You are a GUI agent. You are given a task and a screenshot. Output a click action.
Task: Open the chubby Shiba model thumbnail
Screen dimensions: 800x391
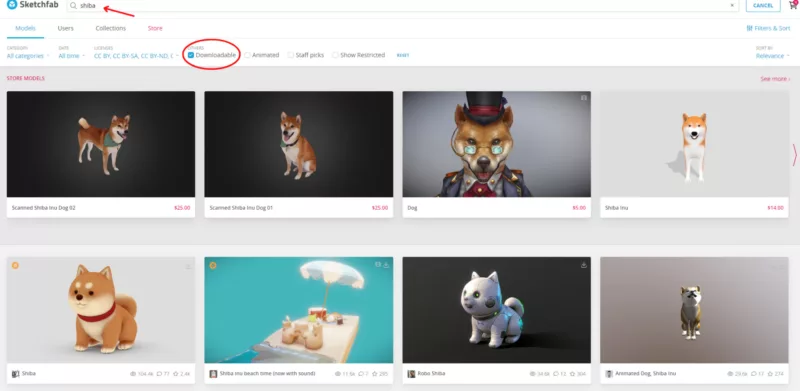coord(101,310)
